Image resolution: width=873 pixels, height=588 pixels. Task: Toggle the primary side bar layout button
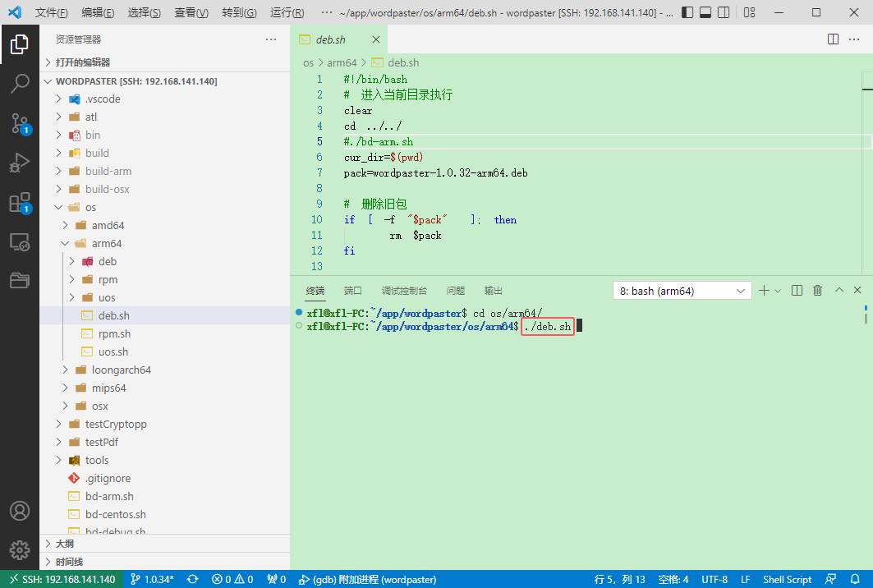coord(687,13)
